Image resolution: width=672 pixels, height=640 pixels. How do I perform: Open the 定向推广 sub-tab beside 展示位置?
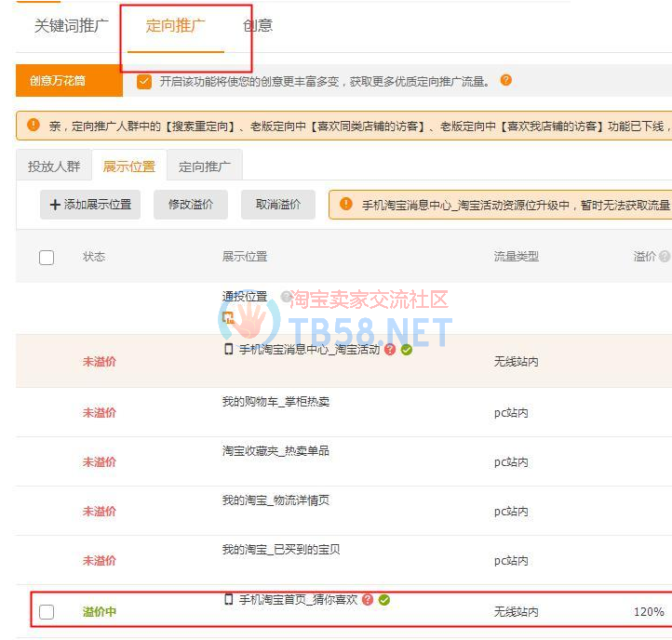[205, 167]
